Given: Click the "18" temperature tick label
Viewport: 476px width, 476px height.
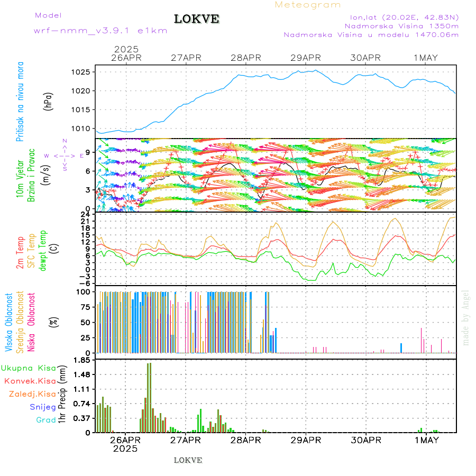Looking at the screenshot, I should click(x=86, y=228).
